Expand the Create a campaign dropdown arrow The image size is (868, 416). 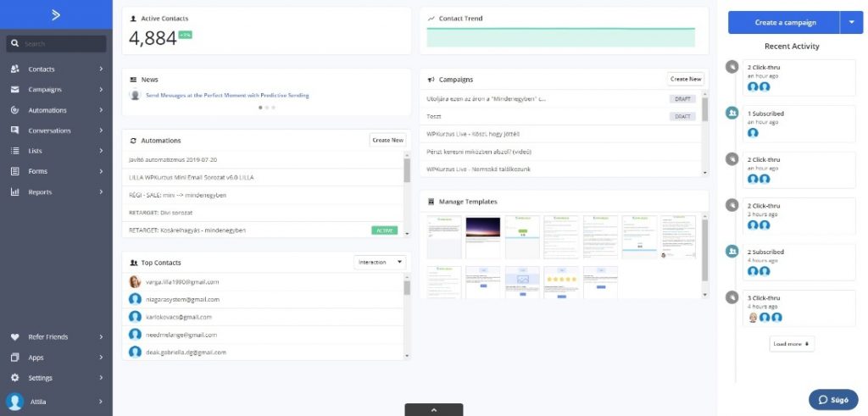click(x=851, y=22)
